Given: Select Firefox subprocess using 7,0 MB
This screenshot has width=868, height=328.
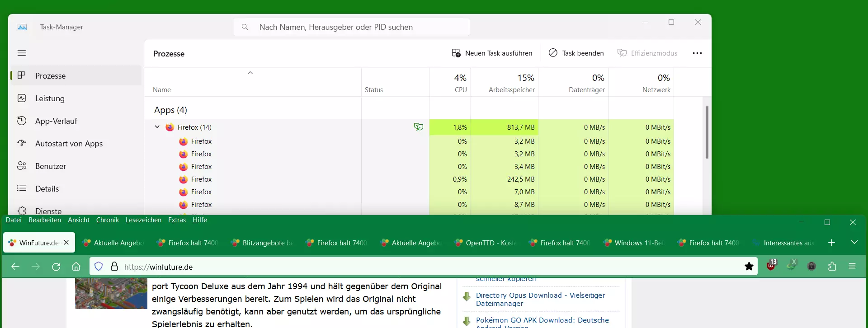Looking at the screenshot, I should pyautogui.click(x=409, y=192).
